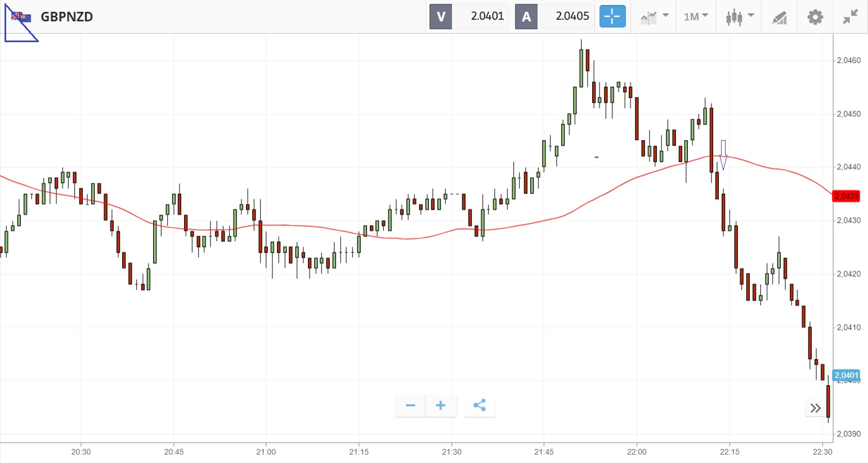
Task: Open the drawing tools pencil icon
Action: click(779, 17)
